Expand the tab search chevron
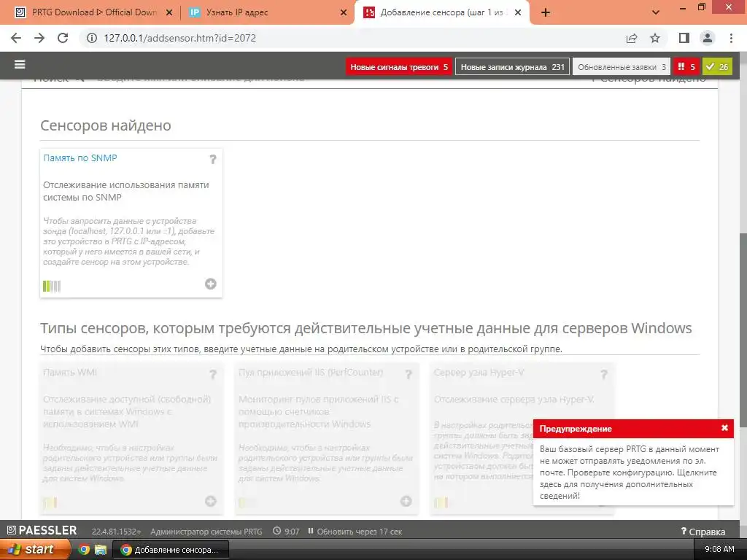 [656, 13]
